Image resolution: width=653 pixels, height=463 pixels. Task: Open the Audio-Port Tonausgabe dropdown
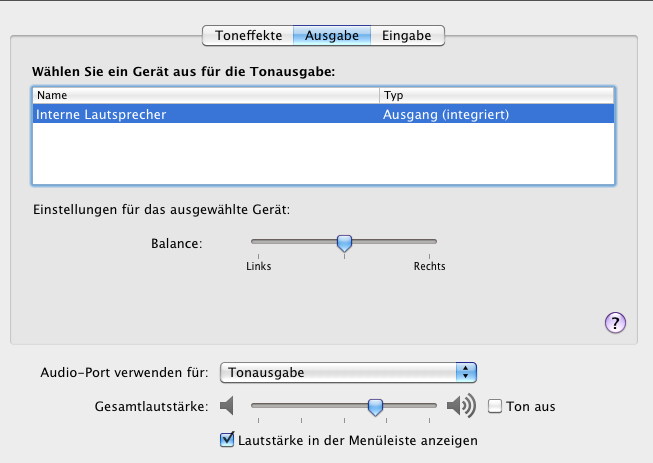[348, 372]
